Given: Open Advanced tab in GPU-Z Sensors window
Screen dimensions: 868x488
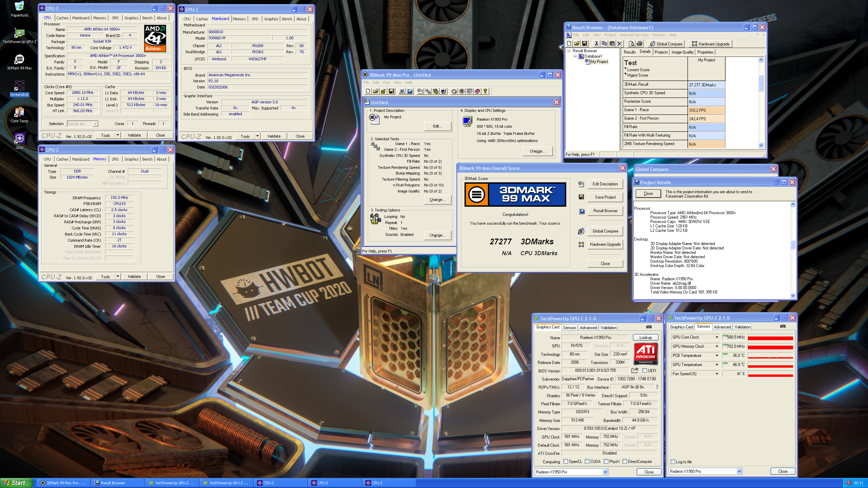Looking at the screenshot, I should click(722, 327).
